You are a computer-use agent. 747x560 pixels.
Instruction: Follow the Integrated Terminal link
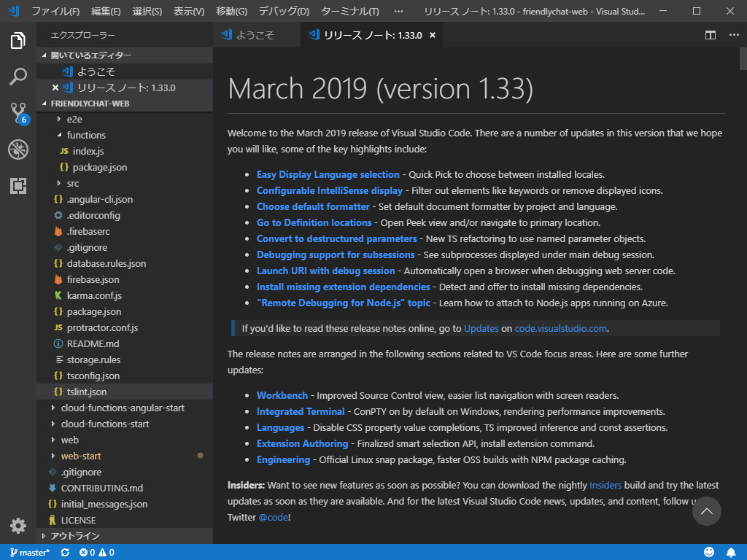coord(301,411)
